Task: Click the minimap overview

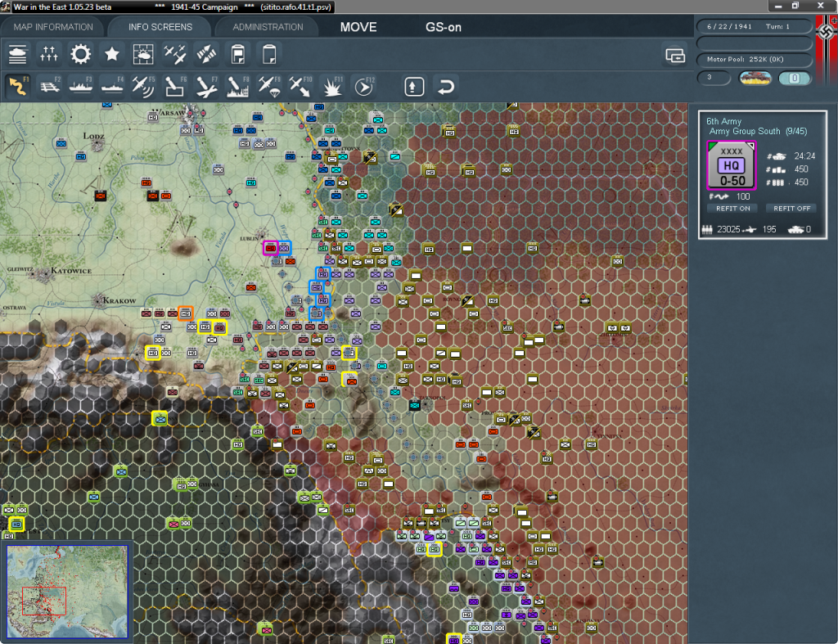Action: (67, 591)
